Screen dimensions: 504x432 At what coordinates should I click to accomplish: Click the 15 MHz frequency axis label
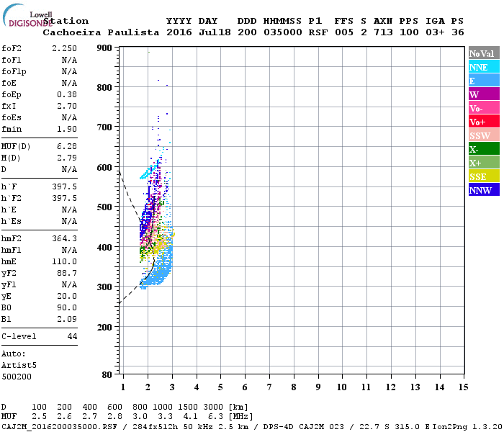[x=463, y=387]
